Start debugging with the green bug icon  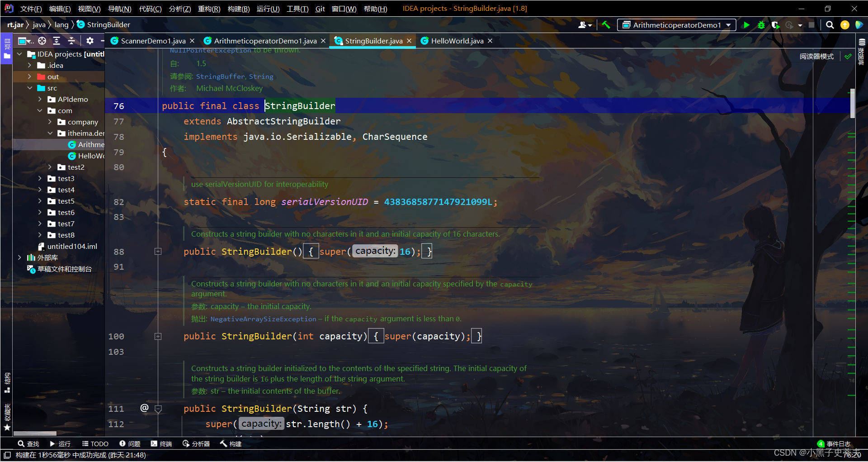(761, 25)
